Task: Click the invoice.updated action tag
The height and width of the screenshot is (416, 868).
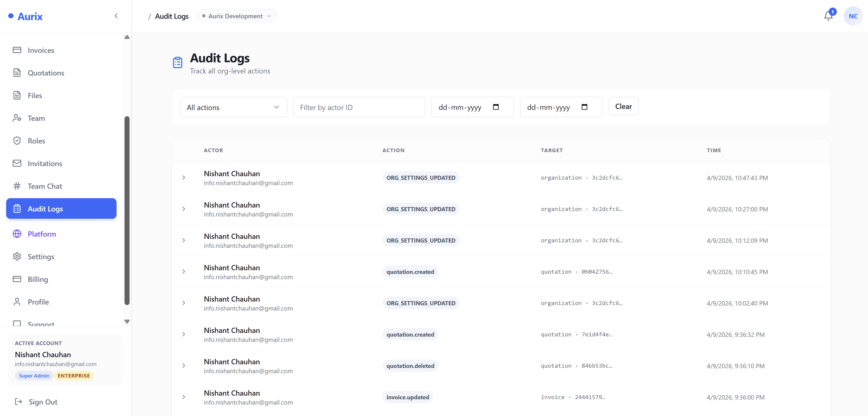Action: tap(408, 397)
